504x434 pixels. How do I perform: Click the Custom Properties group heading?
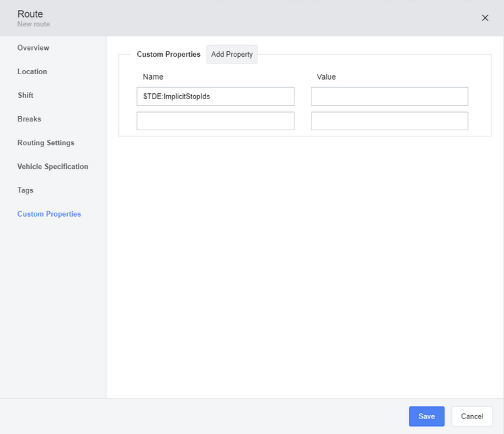pos(168,55)
